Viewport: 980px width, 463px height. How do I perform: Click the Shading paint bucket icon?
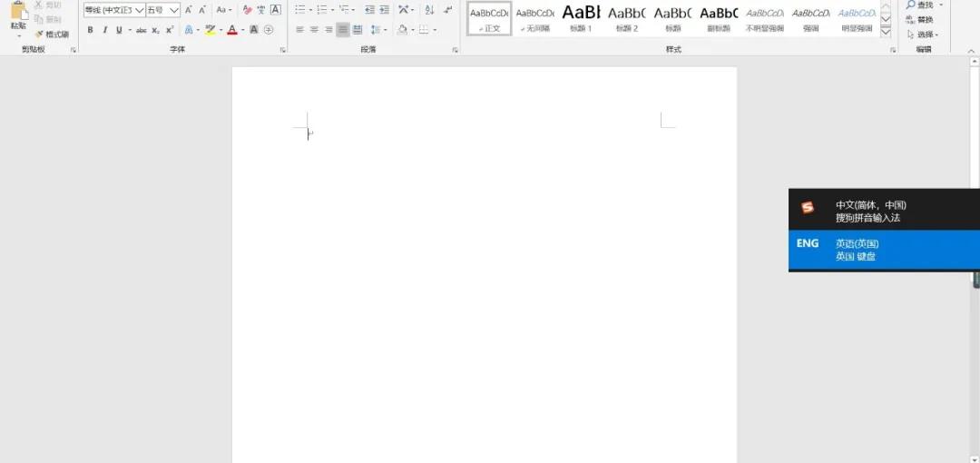(x=402, y=30)
